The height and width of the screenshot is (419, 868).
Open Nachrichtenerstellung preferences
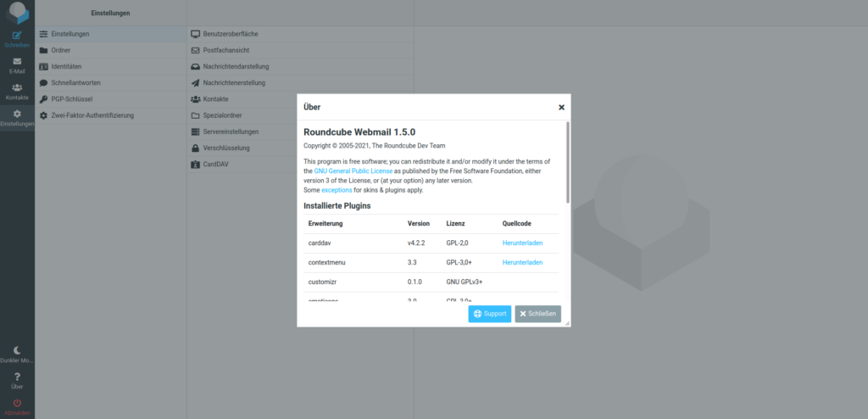coord(301,82)
